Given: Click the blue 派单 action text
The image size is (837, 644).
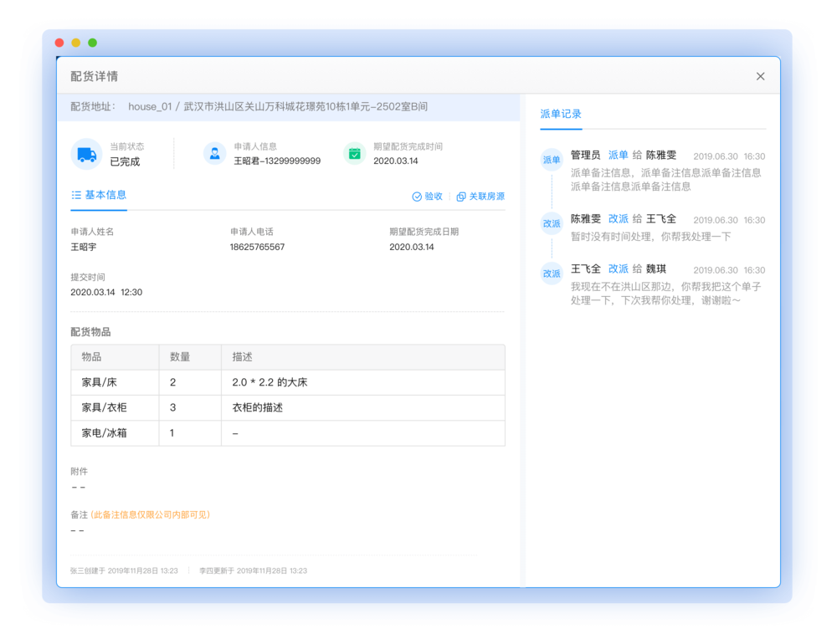Looking at the screenshot, I should [x=619, y=156].
